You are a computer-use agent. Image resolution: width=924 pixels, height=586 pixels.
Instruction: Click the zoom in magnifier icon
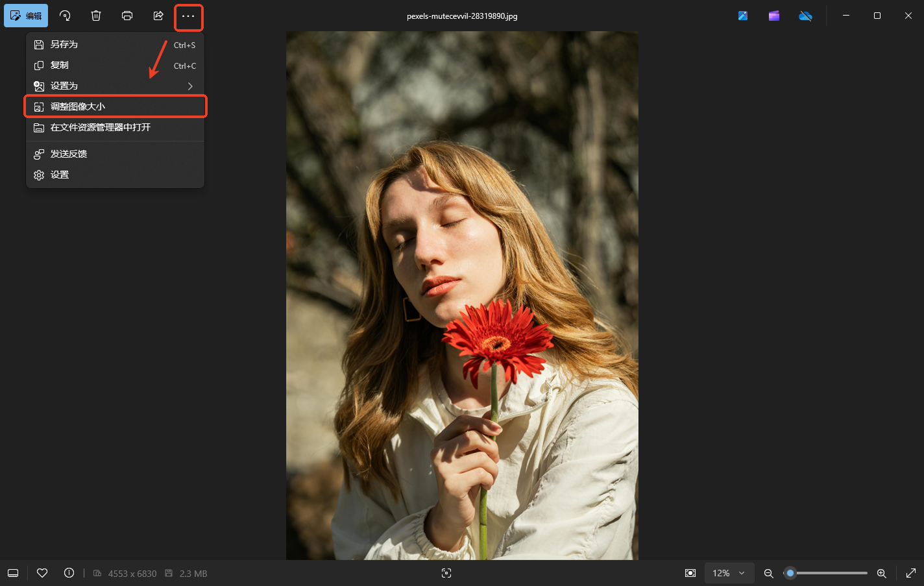tap(881, 573)
